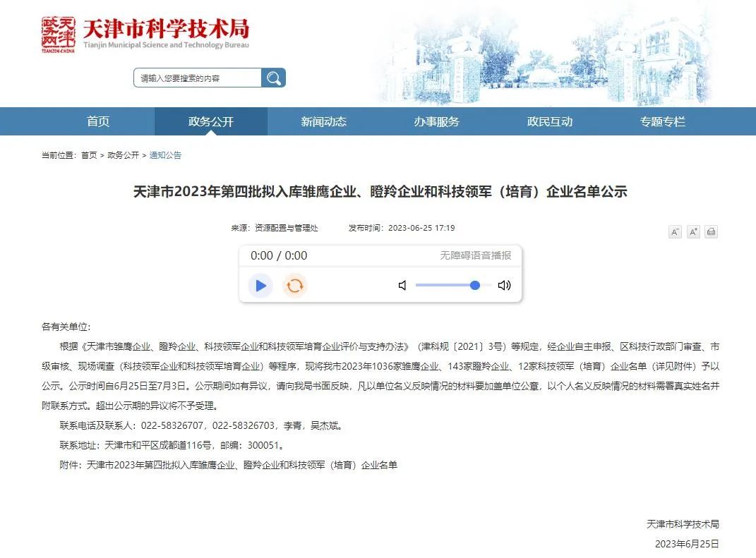Open the 政务公开 navigation tab
The width and height of the screenshot is (756, 558).
click(210, 121)
